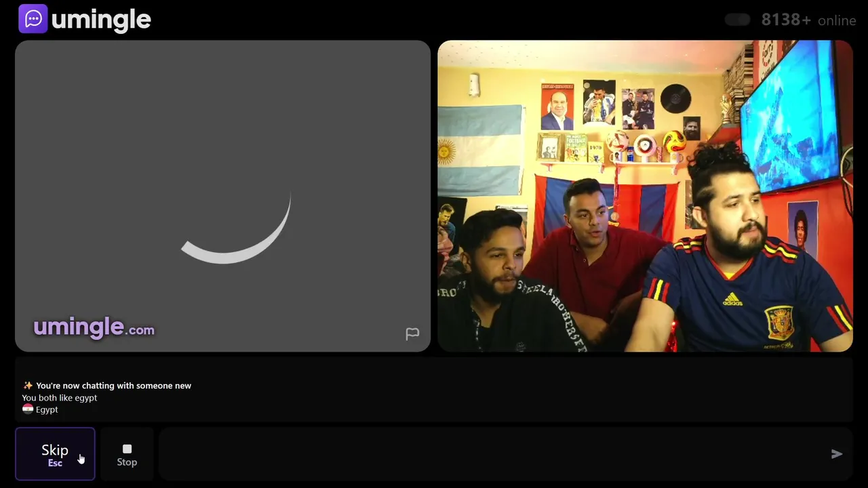868x488 pixels.
Task: Skip to the next stranger
Action: click(55, 454)
